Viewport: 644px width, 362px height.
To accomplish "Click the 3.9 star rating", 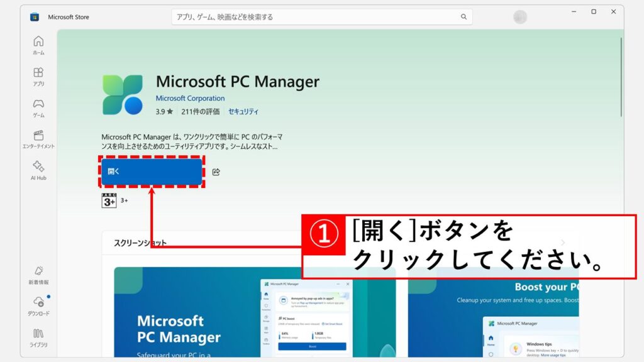I will point(164,112).
